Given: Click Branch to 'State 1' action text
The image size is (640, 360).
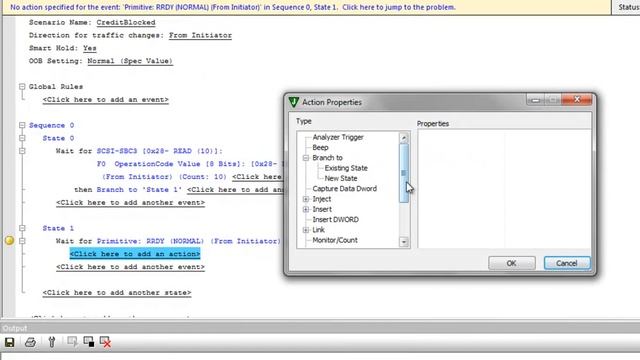Looking at the screenshot, I should click(140, 190).
